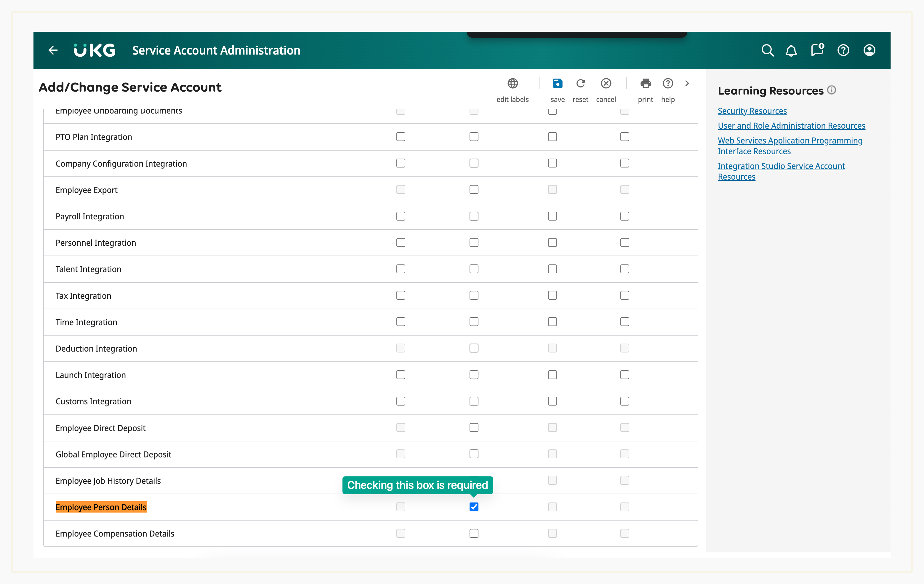Click the back arrow in header
Screen dimensions: 924x584
coord(53,50)
